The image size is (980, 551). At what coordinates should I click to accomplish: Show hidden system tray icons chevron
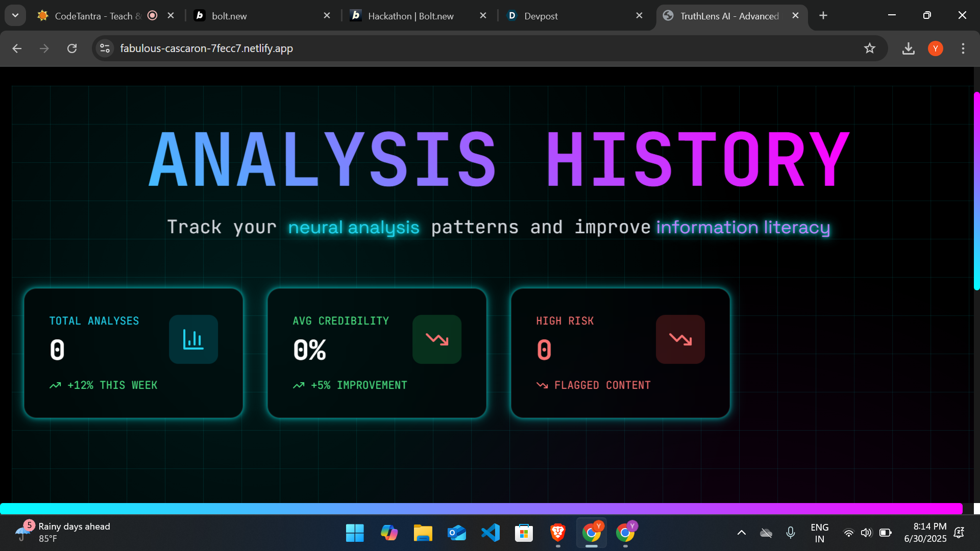point(742,533)
